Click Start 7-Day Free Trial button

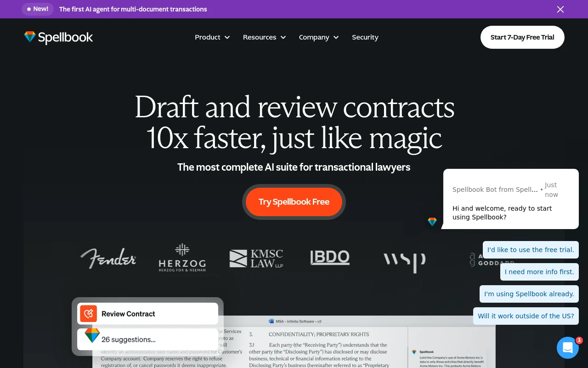[522, 37]
